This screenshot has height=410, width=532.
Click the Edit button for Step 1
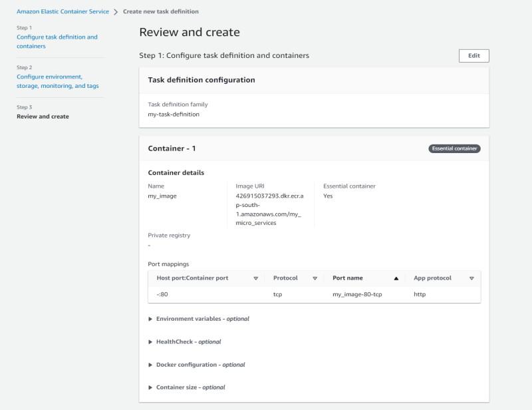(x=473, y=56)
